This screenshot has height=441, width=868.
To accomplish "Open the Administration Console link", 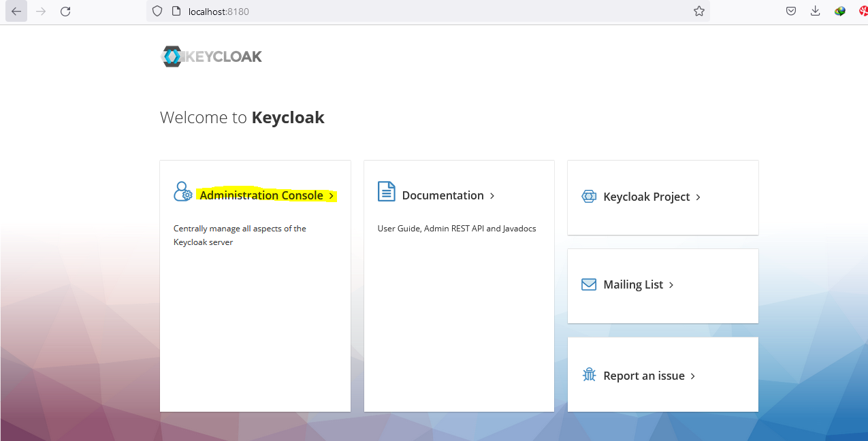I will click(x=261, y=195).
